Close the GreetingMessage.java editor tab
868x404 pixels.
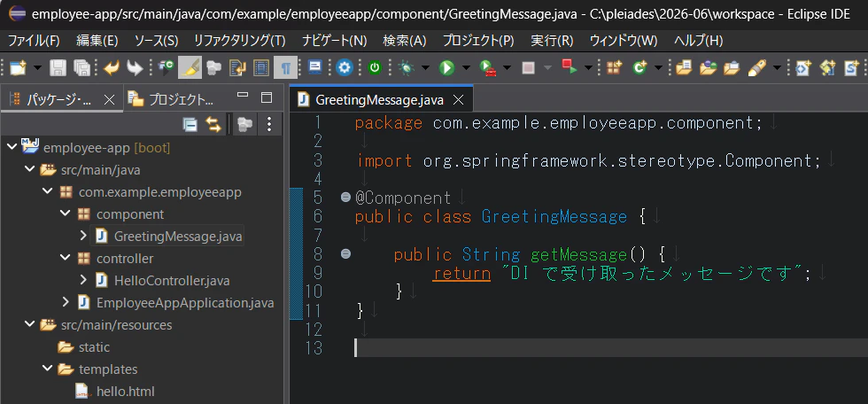pos(459,100)
